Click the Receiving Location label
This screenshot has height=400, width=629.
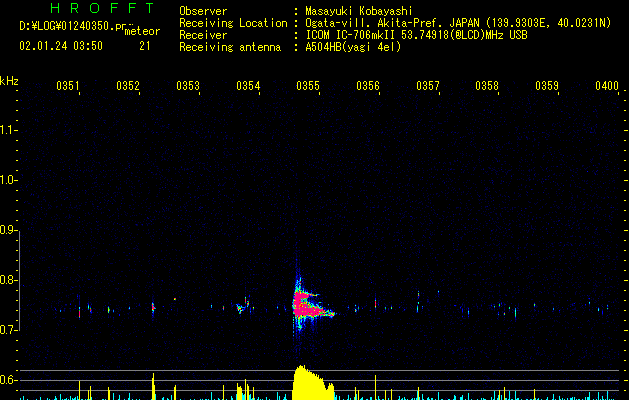(x=233, y=23)
